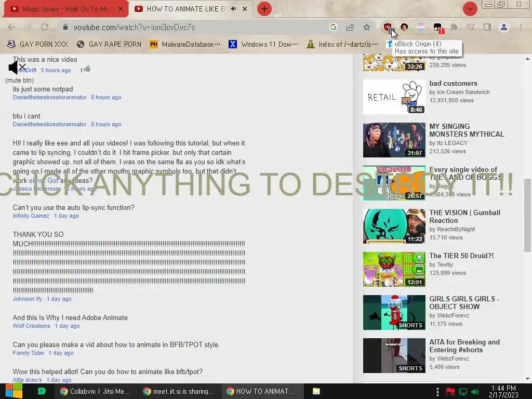Click the avatar face extension icon

(404, 27)
